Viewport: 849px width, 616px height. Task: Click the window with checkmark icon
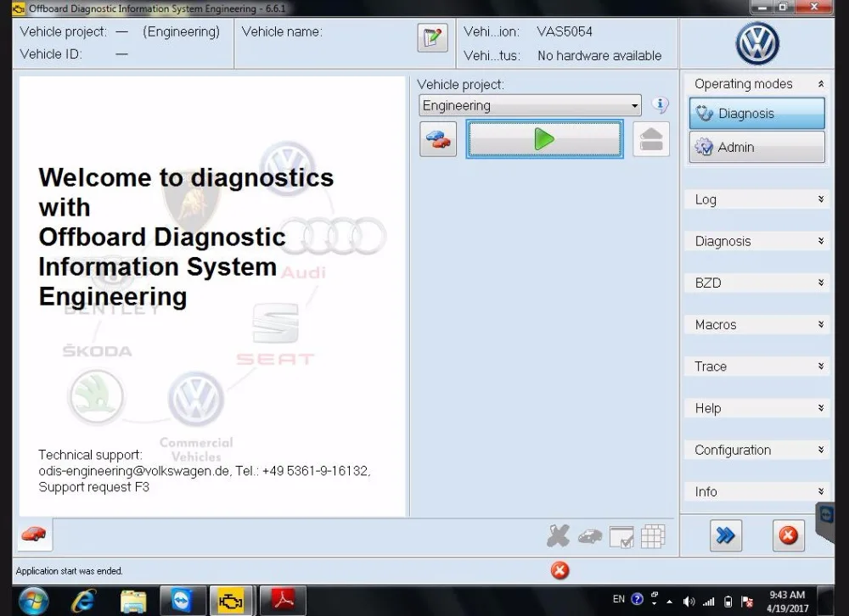621,536
